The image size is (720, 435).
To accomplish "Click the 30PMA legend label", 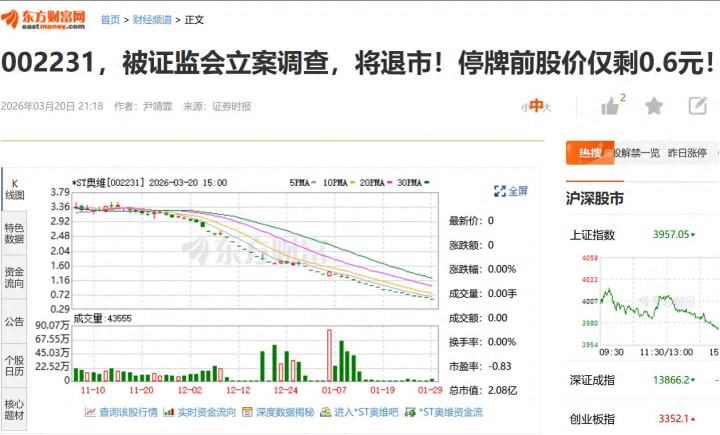I will [x=409, y=183].
